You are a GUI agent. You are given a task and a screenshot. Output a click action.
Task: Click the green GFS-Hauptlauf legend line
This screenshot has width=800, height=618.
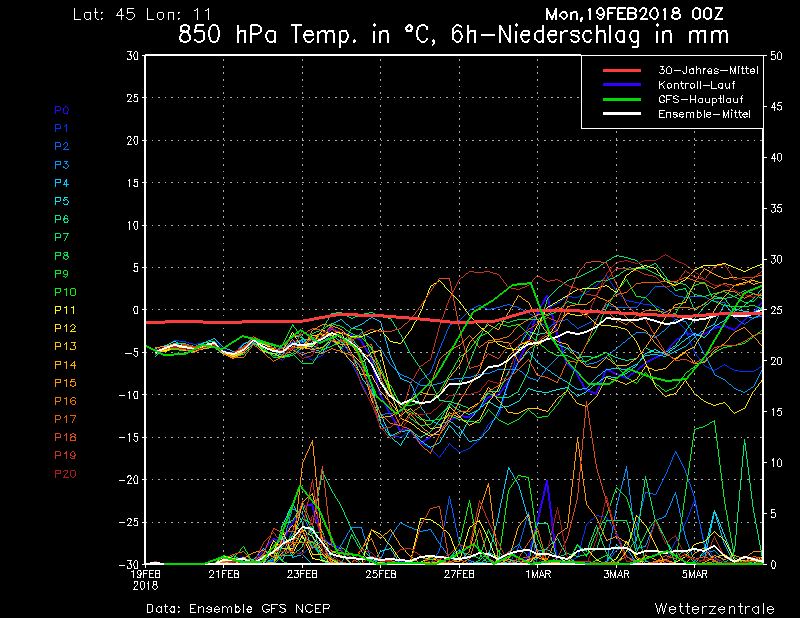621,99
